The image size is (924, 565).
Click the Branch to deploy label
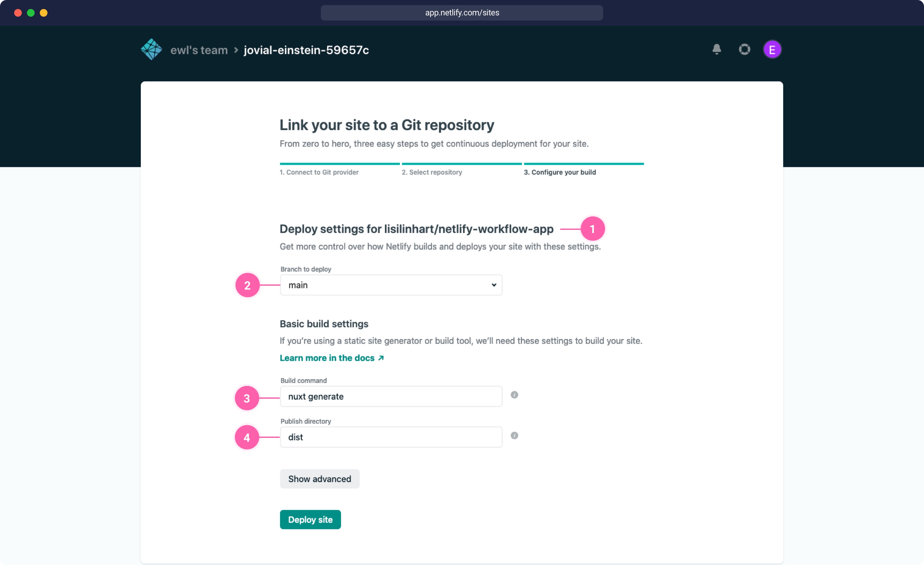[x=306, y=269]
